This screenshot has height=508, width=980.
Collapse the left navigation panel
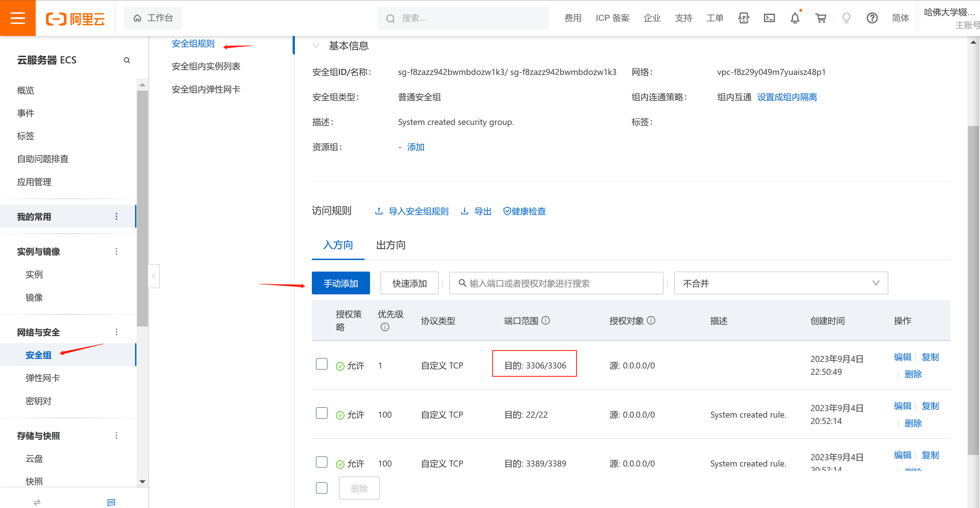click(154, 276)
